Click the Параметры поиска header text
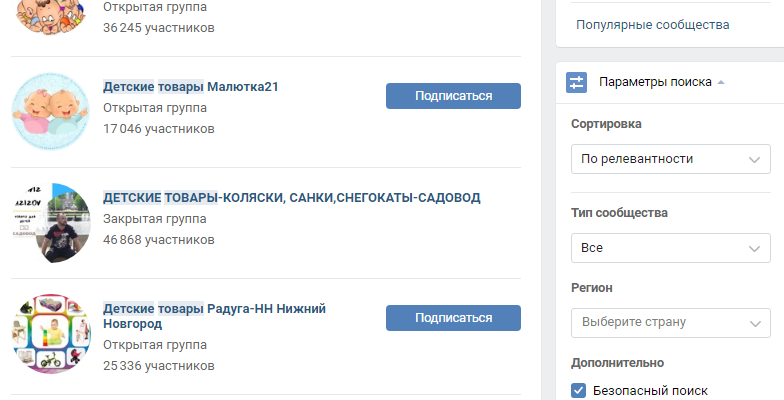This screenshot has height=400, width=784. (655, 82)
